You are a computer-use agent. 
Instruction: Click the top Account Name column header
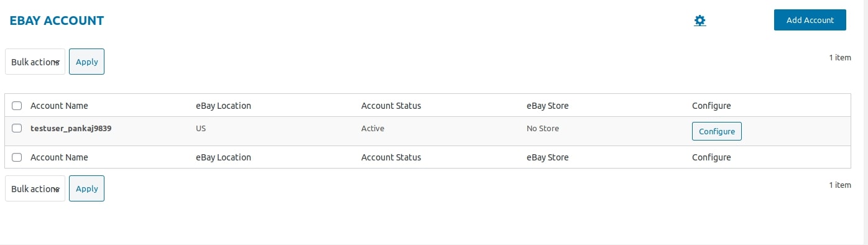[59, 106]
